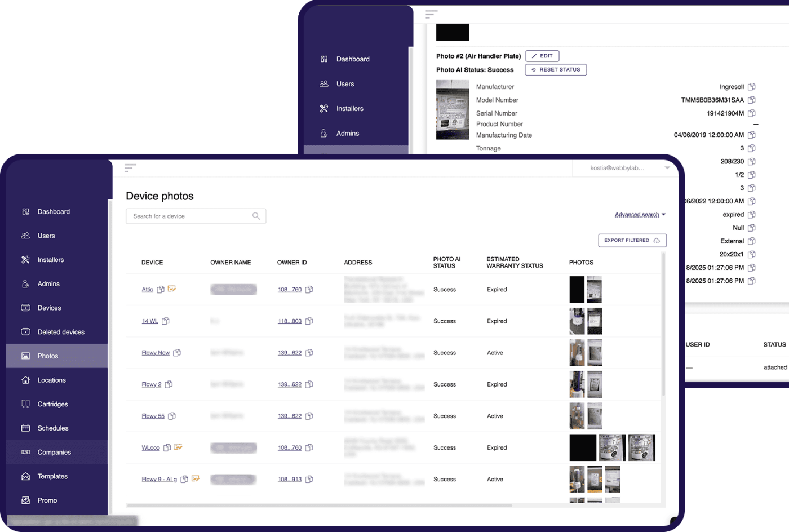
Task: Click Edit button for Photo #2
Action: [x=542, y=56]
